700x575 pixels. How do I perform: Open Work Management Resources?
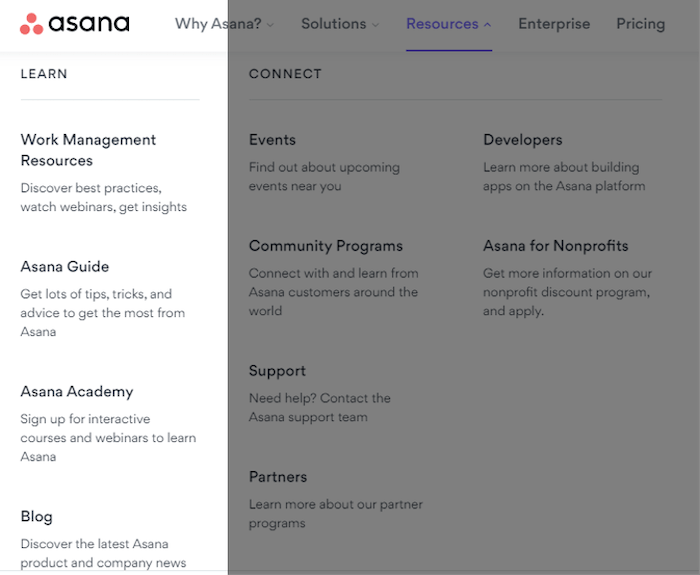88,150
